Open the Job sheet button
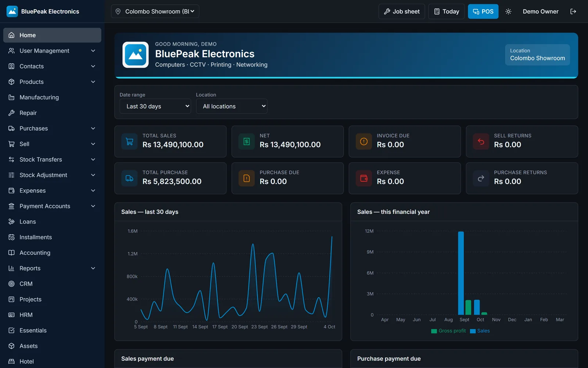Image resolution: width=588 pixels, height=368 pixels. click(402, 11)
